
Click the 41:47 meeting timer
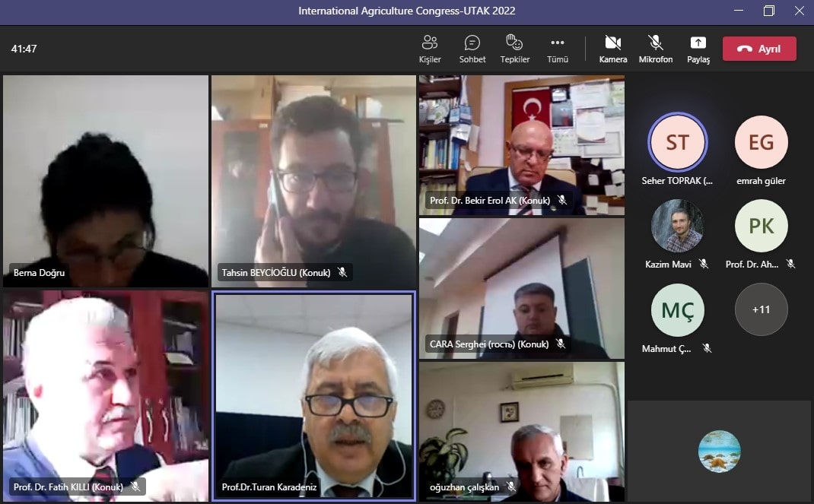tap(24, 49)
